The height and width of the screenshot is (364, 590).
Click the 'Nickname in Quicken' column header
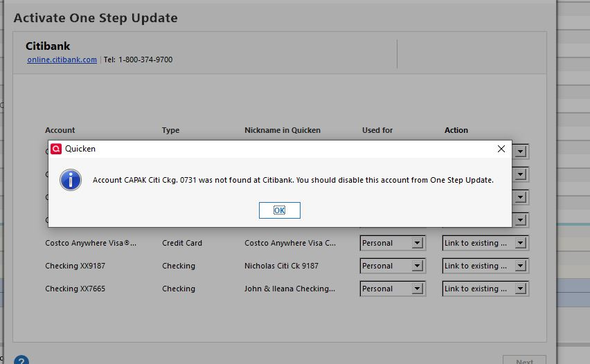[283, 130]
